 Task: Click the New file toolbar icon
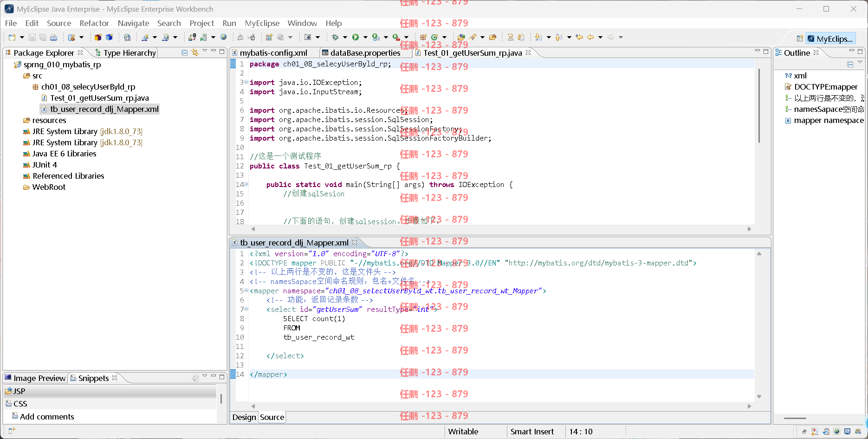(x=12, y=37)
